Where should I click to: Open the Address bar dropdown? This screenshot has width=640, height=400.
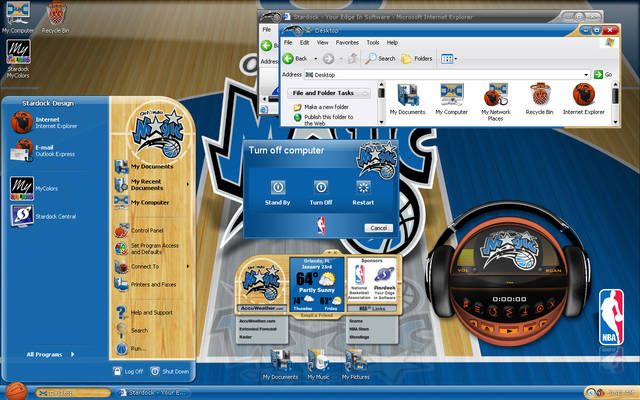(x=587, y=75)
